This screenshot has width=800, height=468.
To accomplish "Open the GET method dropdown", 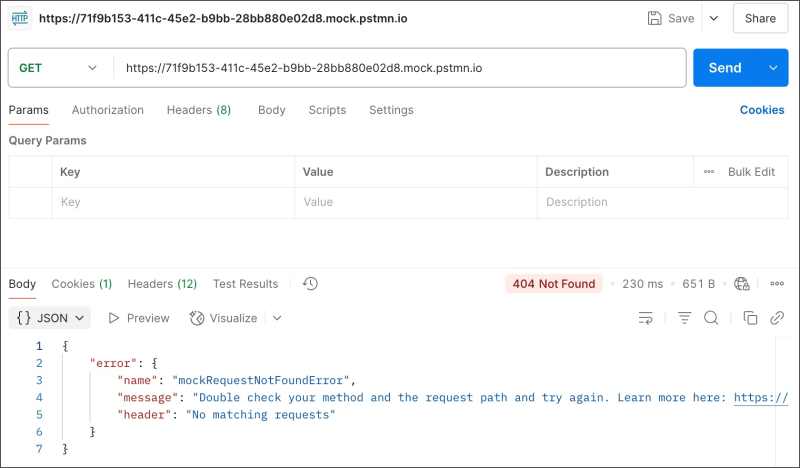I will [60, 68].
